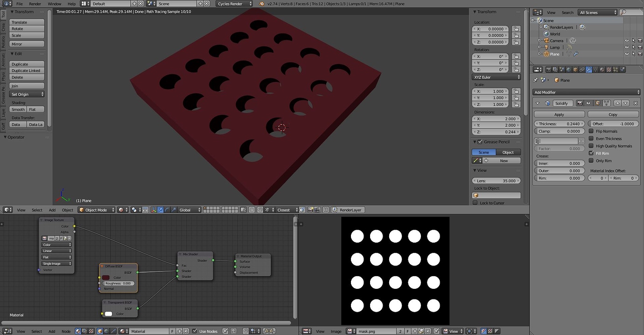644x335 pixels.
Task: Click the Physics properties icon
Action: [x=622, y=69]
